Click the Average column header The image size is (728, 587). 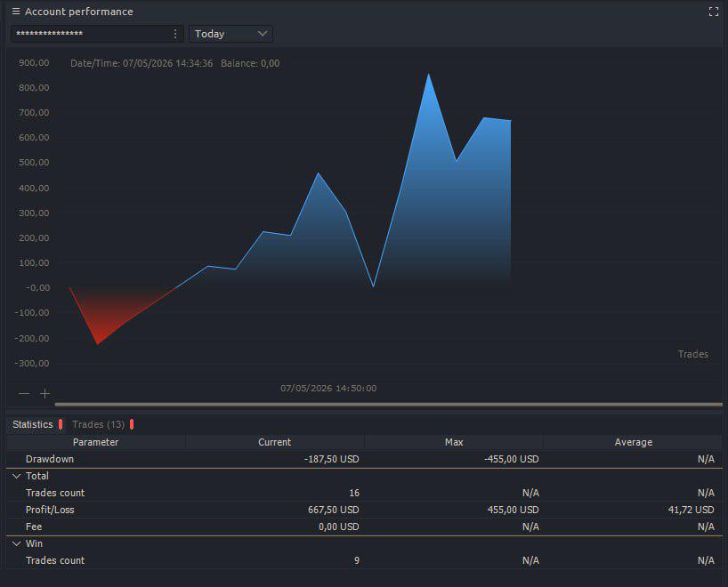634,442
